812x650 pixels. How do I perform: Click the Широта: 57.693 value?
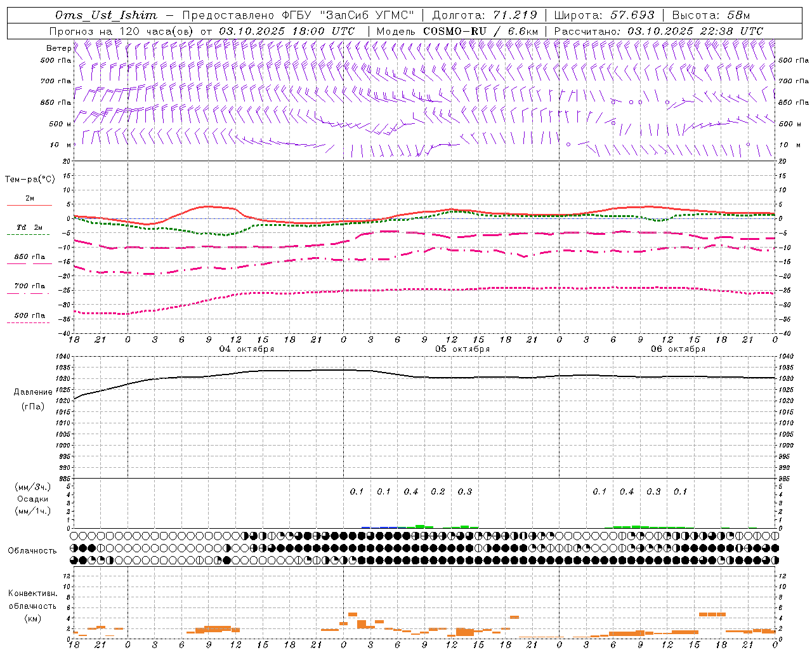tap(605, 15)
